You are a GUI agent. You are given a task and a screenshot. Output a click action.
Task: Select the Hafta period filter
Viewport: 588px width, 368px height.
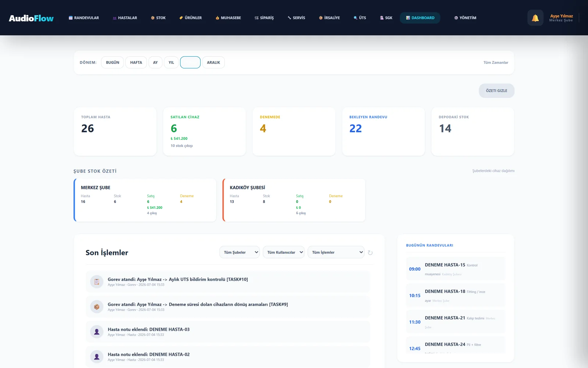coord(136,63)
